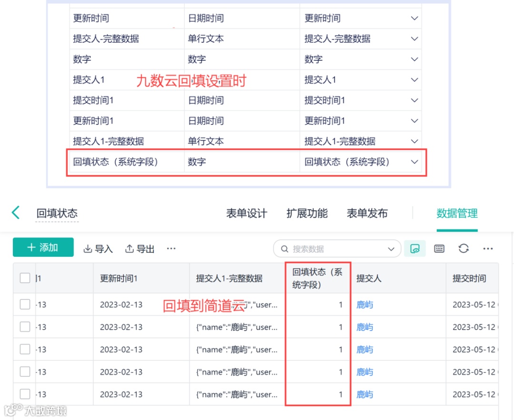Switch to the 表单设计 tab

pyautogui.click(x=247, y=213)
